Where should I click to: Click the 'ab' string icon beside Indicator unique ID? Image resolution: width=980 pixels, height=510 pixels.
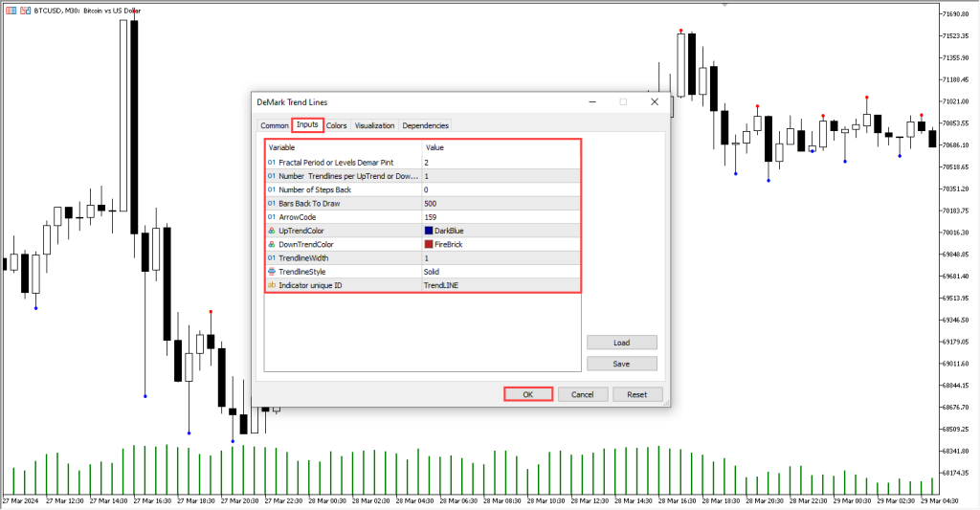point(272,285)
